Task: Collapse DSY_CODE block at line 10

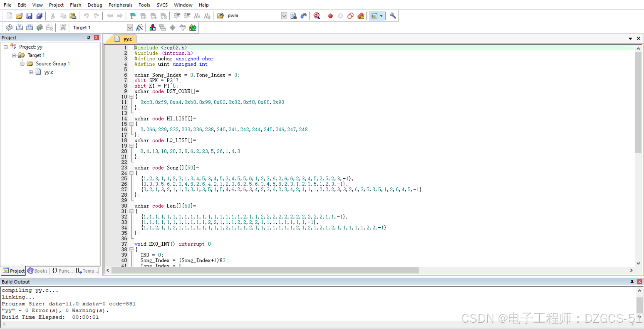Action: coord(131,97)
